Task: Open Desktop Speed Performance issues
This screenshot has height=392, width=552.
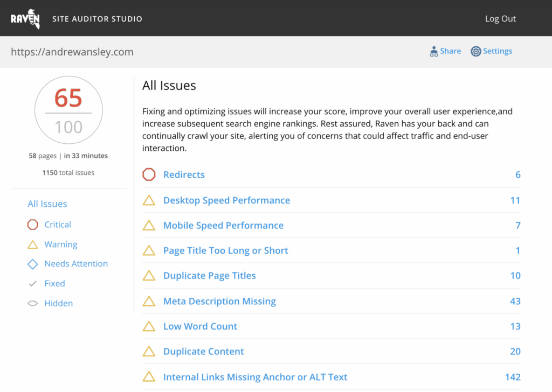Action: coord(226,200)
